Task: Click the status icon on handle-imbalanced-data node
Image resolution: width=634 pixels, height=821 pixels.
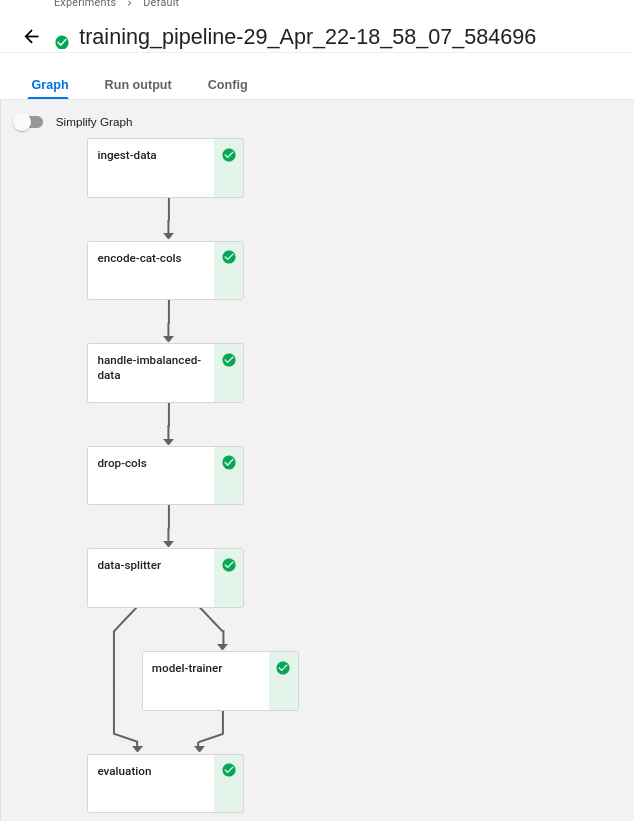Action: pyautogui.click(x=228, y=360)
